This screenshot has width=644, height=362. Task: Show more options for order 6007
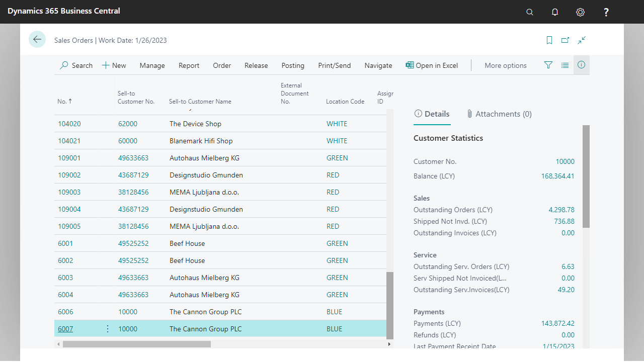click(x=107, y=329)
